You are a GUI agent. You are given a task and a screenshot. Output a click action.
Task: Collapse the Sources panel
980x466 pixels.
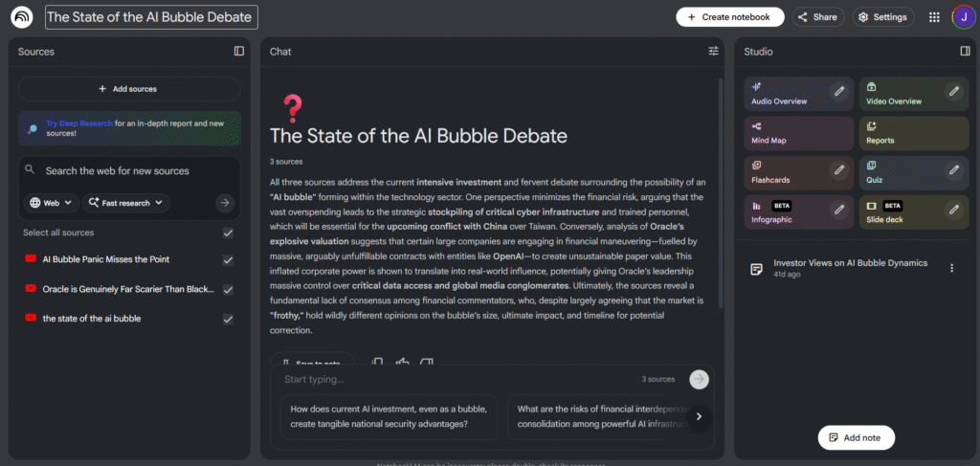click(239, 51)
